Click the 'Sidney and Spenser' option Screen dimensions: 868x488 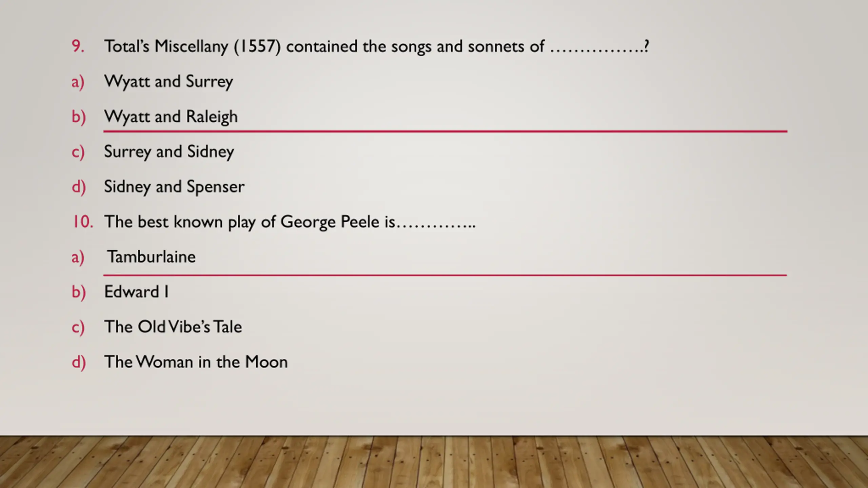pyautogui.click(x=174, y=187)
